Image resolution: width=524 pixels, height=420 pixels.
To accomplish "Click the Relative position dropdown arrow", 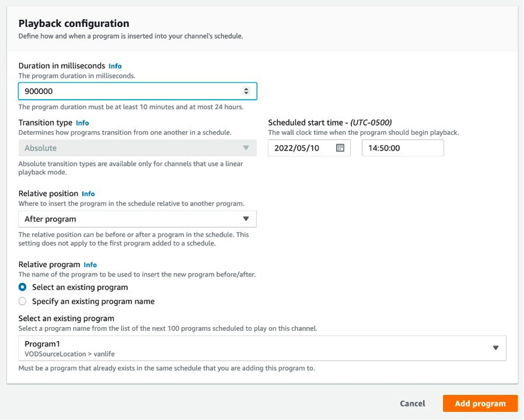I will (246, 219).
